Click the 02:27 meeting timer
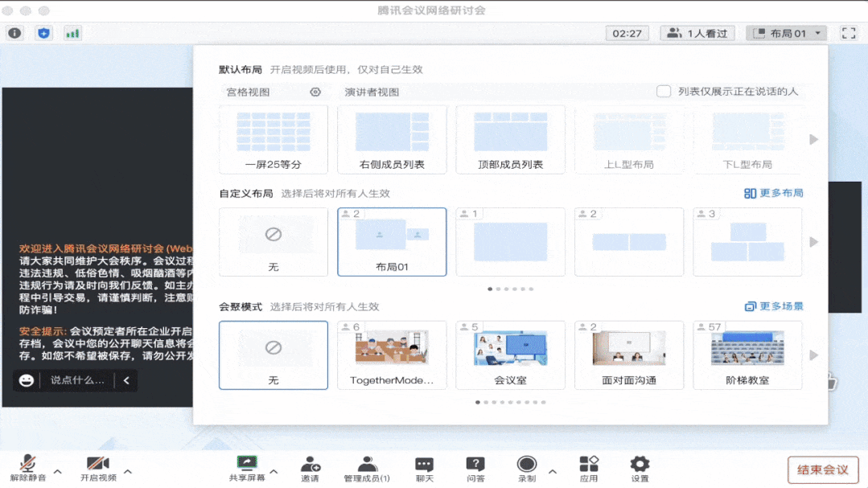 pyautogui.click(x=627, y=33)
